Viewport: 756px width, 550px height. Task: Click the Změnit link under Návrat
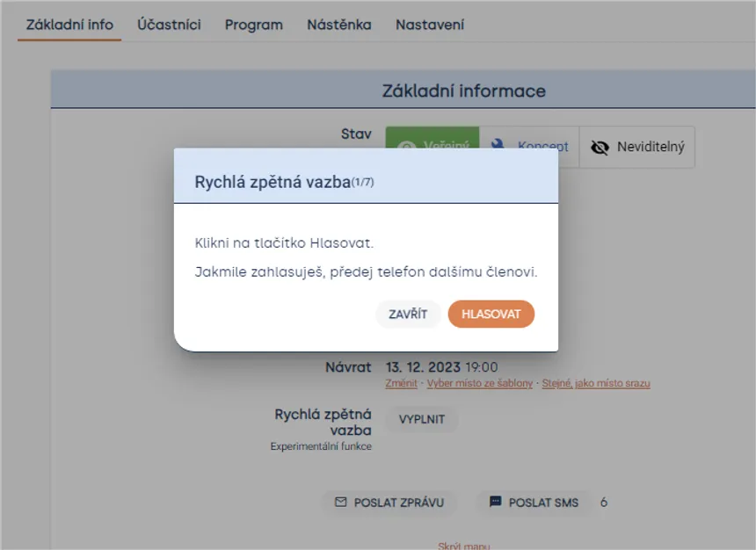point(401,383)
